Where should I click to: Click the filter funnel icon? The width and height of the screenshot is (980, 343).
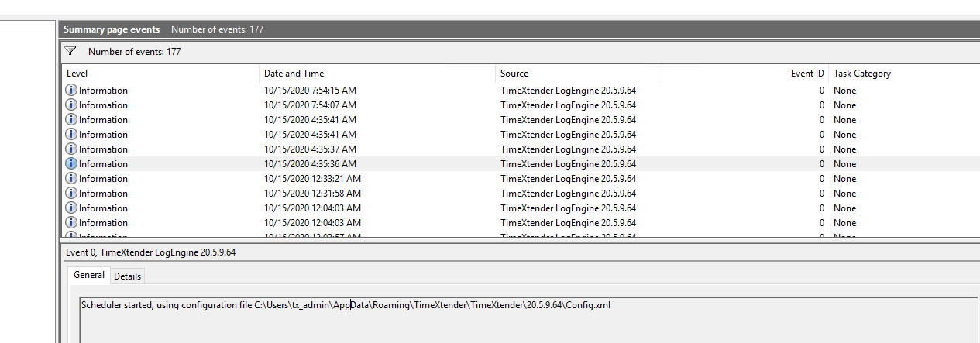click(70, 51)
